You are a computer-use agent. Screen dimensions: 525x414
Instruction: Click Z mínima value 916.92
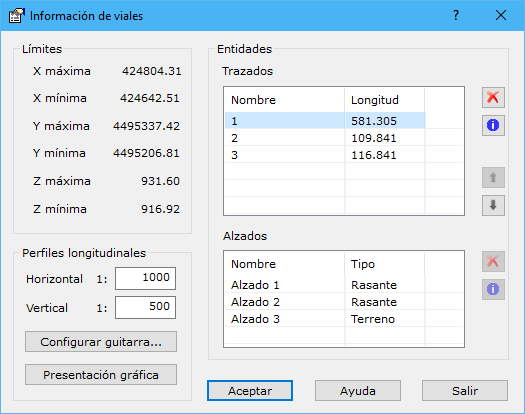point(160,209)
